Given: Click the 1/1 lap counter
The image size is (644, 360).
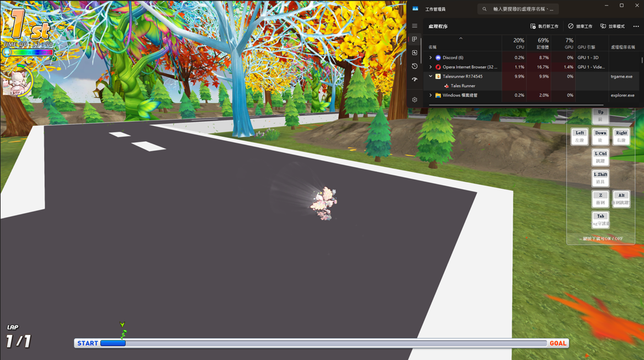Looking at the screenshot, I should (18, 341).
